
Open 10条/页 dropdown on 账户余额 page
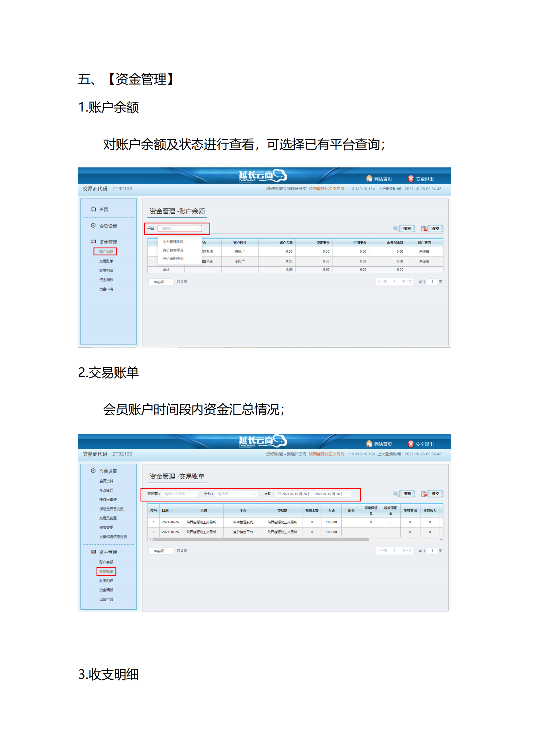pos(161,282)
